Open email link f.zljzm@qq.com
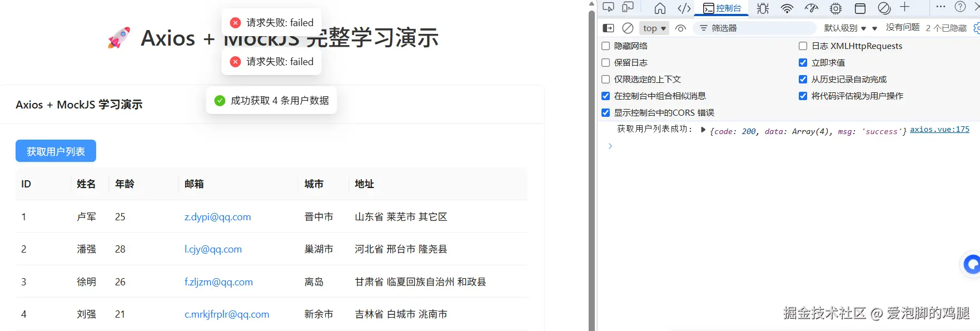This screenshot has width=980, height=331. [218, 282]
